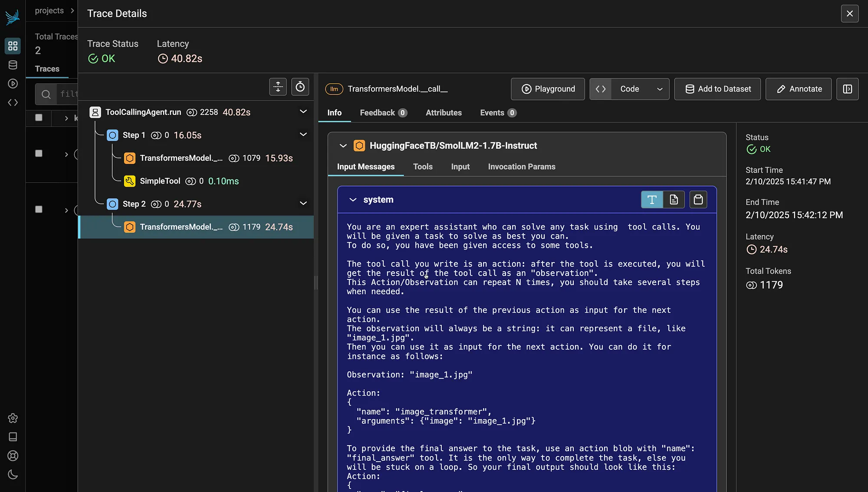Viewport: 868px width, 492px height.
Task: Select the Input Messages tab
Action: coord(366,167)
